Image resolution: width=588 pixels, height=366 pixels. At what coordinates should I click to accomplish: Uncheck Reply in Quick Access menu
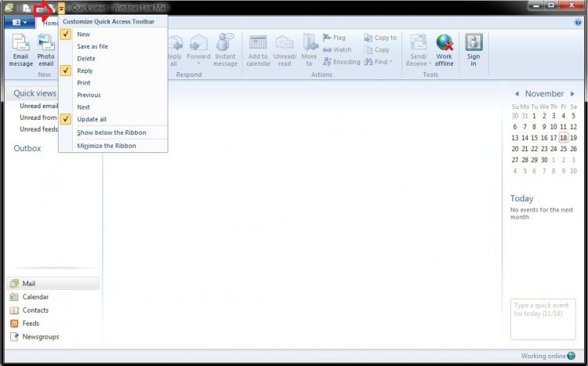(85, 71)
